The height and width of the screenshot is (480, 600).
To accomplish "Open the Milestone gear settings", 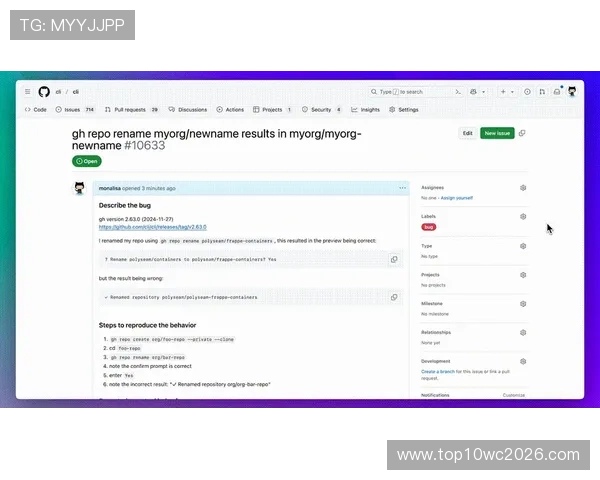I will (523, 304).
